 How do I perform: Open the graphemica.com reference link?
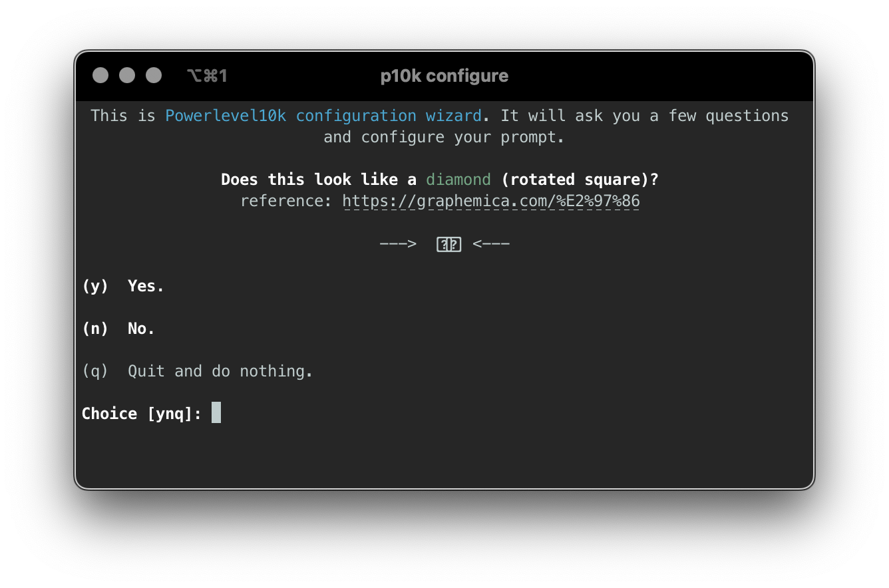(x=490, y=201)
